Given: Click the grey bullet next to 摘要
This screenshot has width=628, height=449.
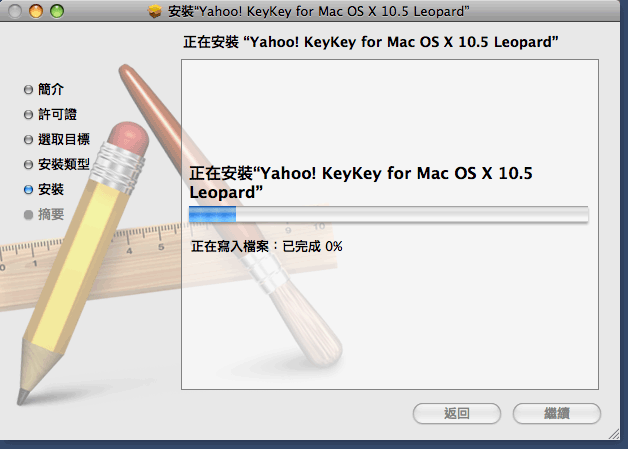Looking at the screenshot, I should 28,215.
